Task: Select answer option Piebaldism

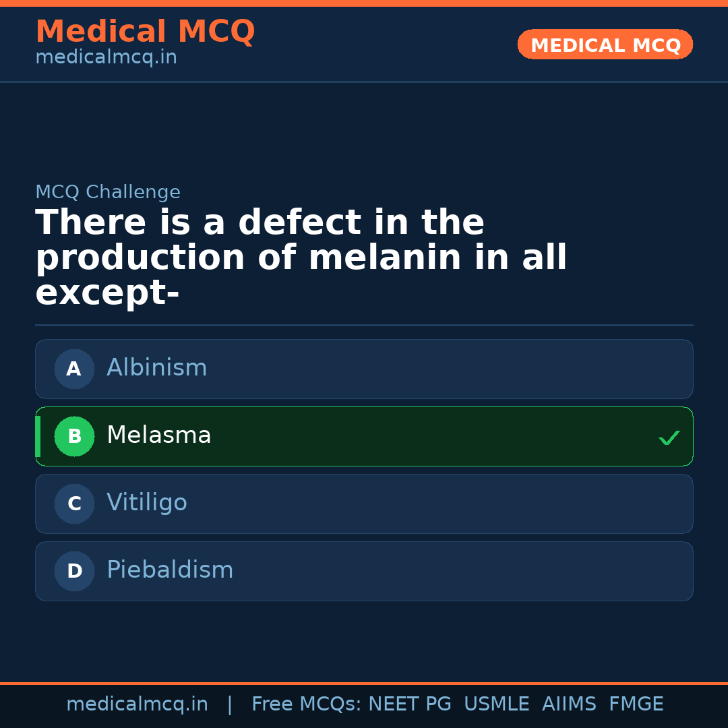Action: point(364,571)
